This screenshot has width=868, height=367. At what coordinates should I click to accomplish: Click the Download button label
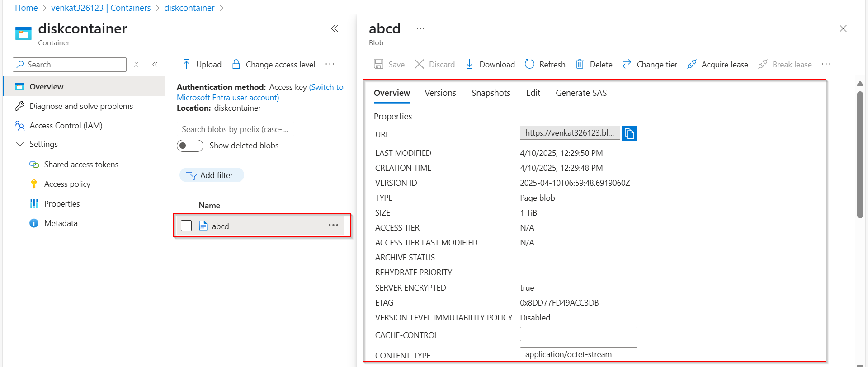(497, 65)
